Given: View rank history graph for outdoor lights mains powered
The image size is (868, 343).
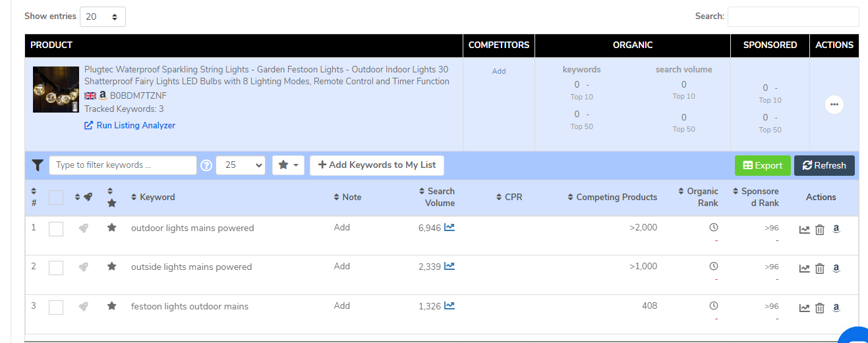Looking at the screenshot, I should (804, 230).
